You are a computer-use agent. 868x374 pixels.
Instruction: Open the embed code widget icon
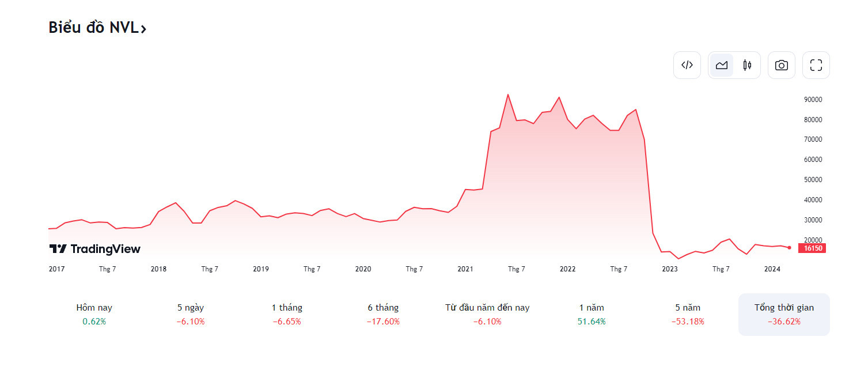[687, 65]
